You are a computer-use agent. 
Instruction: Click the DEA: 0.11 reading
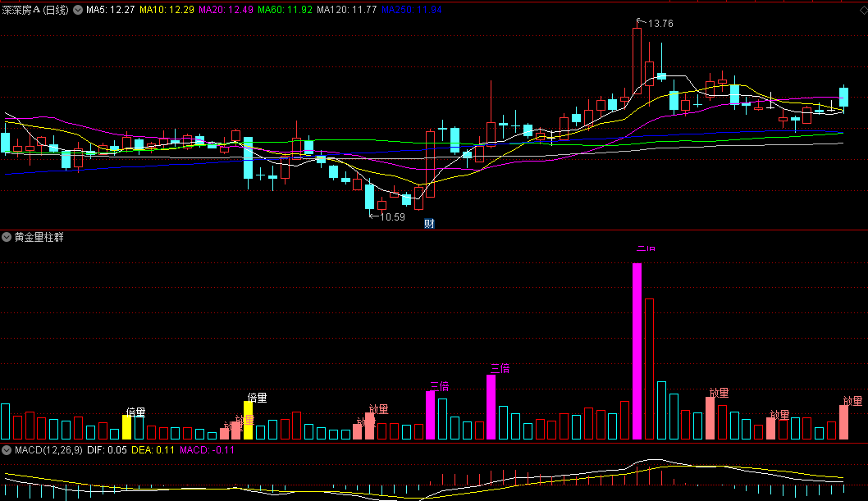(153, 450)
